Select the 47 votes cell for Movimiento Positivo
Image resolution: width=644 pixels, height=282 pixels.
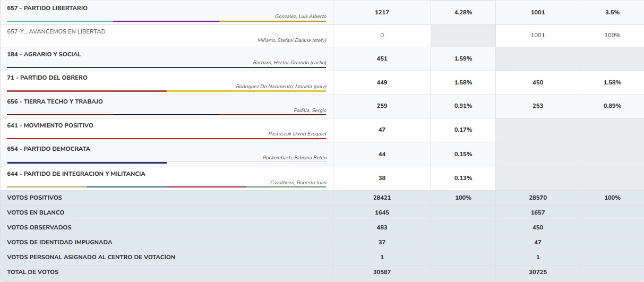coord(382,130)
